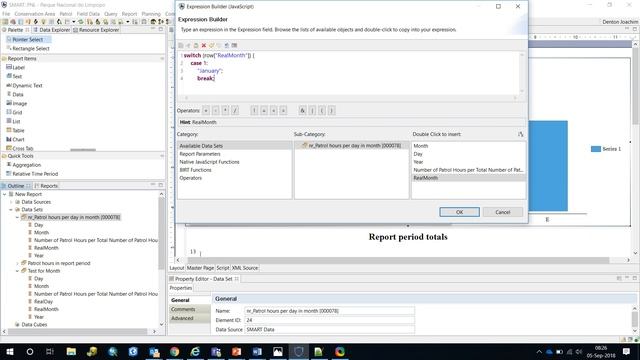Collapse the New Report tree node
The image size is (640, 360).
point(4,194)
